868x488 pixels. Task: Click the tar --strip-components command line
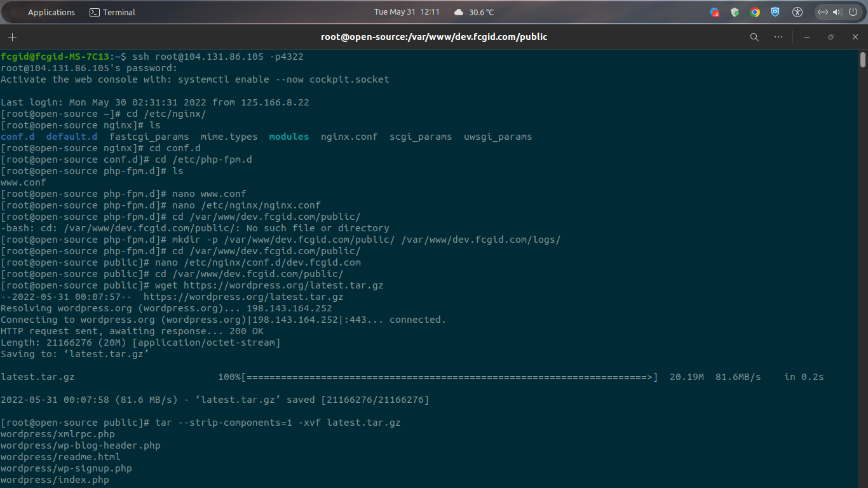coord(201,423)
